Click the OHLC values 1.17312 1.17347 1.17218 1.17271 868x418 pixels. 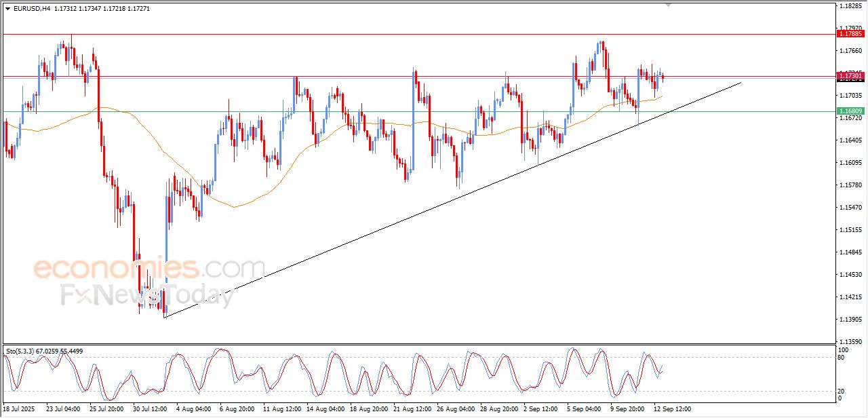[102, 9]
